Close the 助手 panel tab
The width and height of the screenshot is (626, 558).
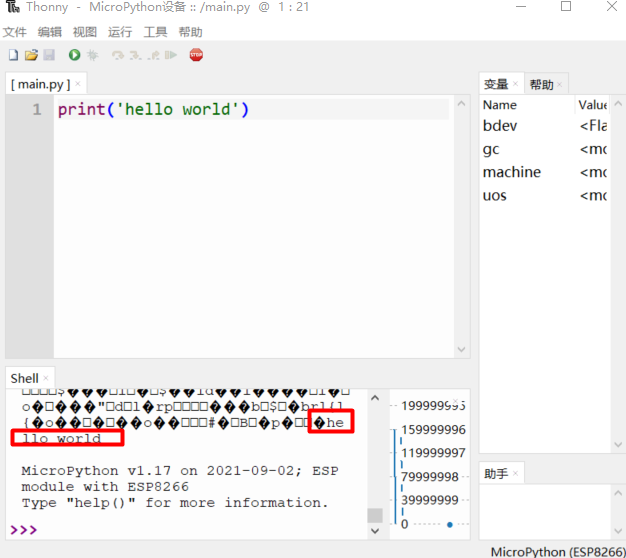coord(515,473)
